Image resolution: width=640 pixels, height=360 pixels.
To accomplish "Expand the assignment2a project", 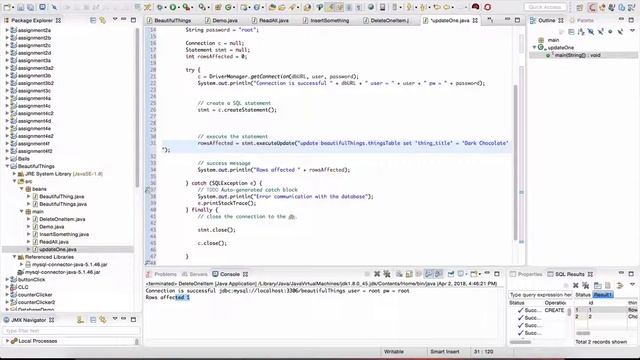I will click(x=7, y=30).
